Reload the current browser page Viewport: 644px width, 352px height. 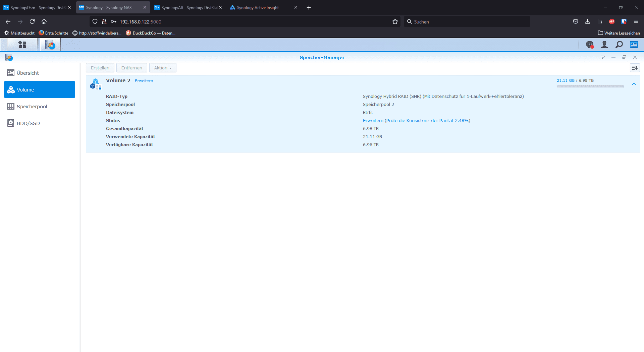(32, 21)
